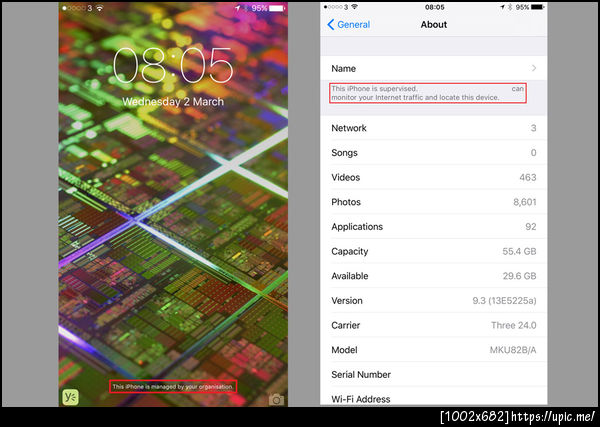This screenshot has height=427, width=600.
Task: Tap the Wi-Fi icon in About status bar
Action: [354, 7]
